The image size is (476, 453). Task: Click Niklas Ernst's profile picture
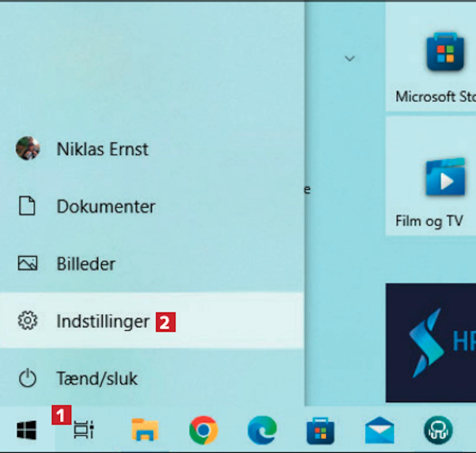point(28,148)
